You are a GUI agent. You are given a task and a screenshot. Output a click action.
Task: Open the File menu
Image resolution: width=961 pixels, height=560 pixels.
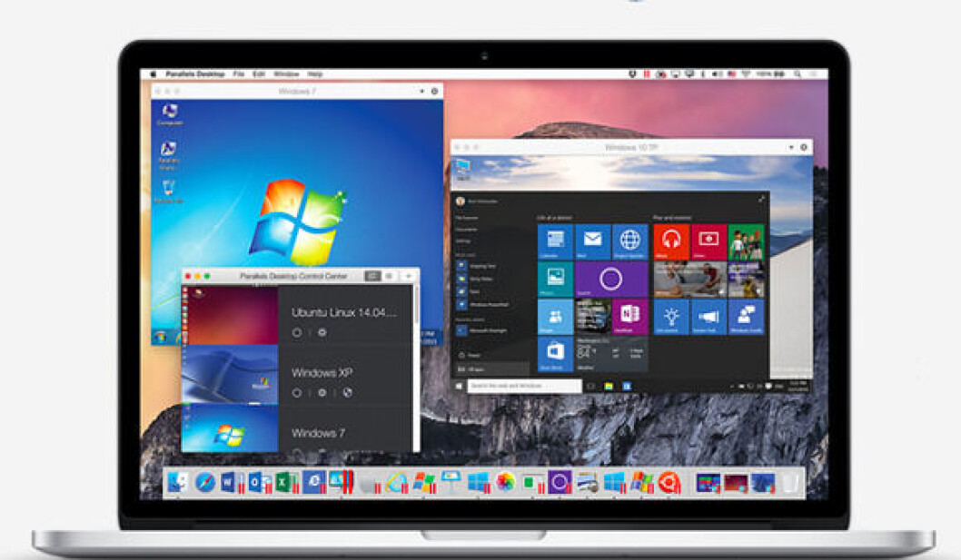(238, 74)
